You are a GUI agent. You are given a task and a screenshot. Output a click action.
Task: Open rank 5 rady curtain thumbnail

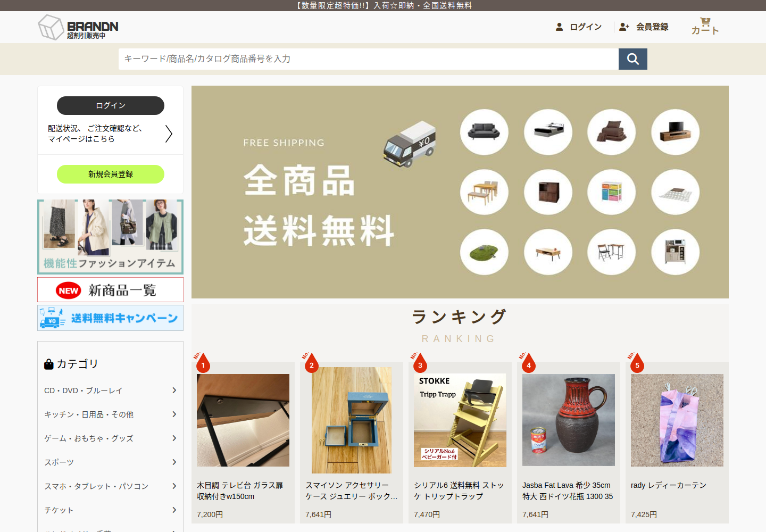pos(677,420)
